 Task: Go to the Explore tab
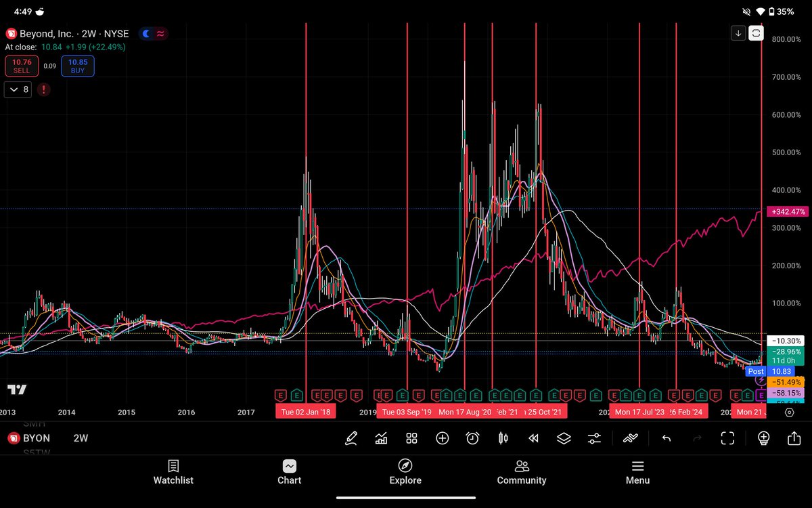(x=405, y=473)
